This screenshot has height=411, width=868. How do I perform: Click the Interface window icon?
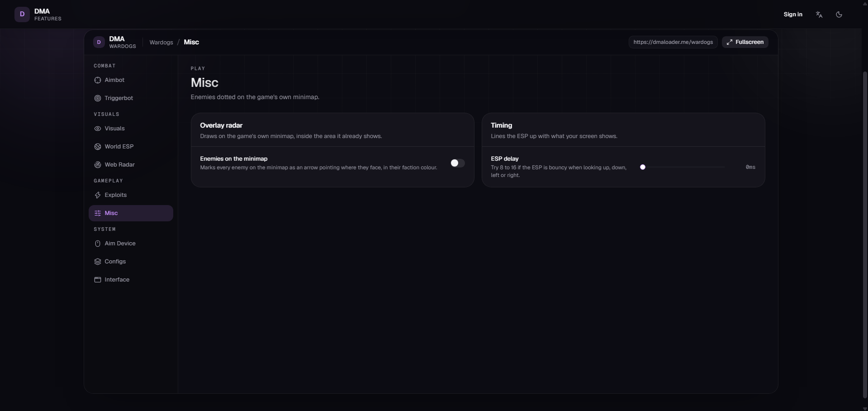click(x=97, y=280)
